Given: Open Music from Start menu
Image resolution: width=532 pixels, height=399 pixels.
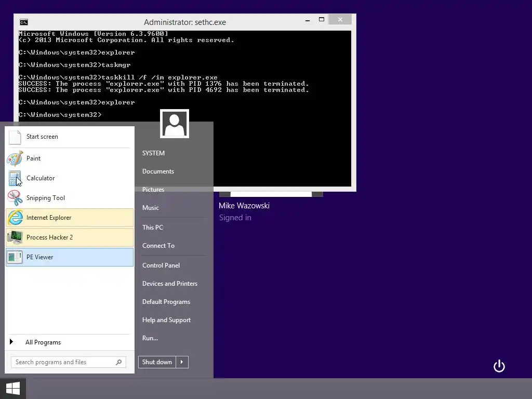Looking at the screenshot, I should [151, 208].
